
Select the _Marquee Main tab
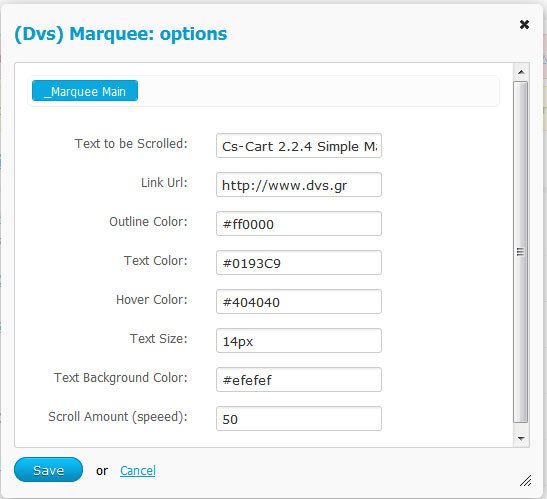pyautogui.click(x=85, y=91)
